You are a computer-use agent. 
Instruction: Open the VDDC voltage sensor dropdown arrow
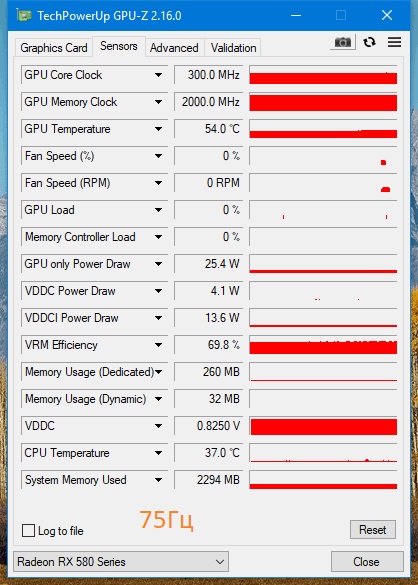tap(159, 426)
